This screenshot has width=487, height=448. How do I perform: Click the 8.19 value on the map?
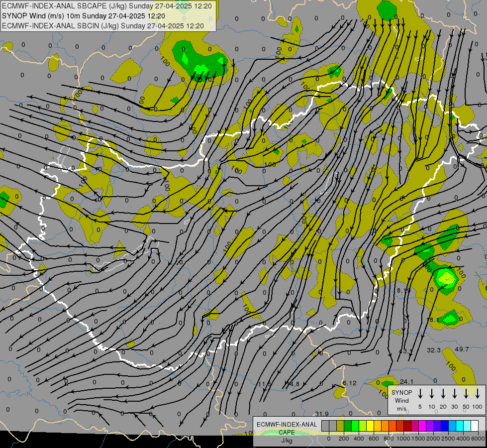(x=404, y=290)
